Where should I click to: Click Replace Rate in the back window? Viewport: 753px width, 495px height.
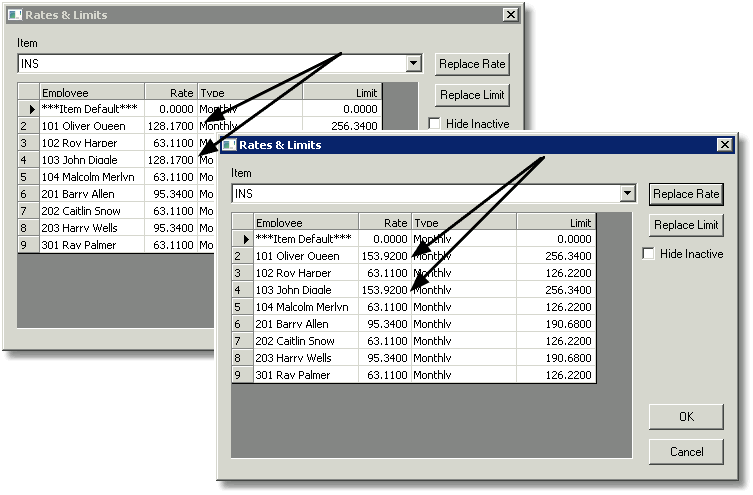coord(472,64)
